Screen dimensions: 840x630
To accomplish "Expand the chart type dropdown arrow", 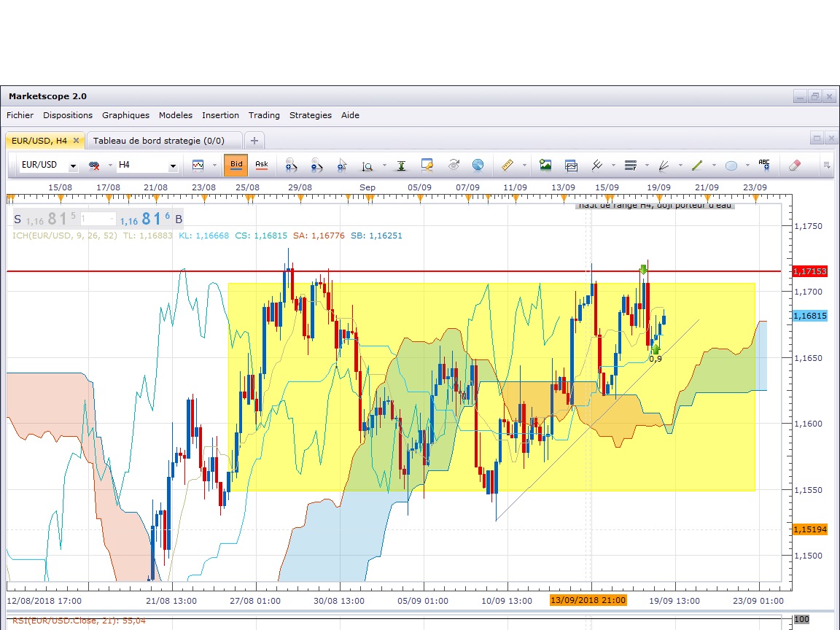I will coord(214,166).
